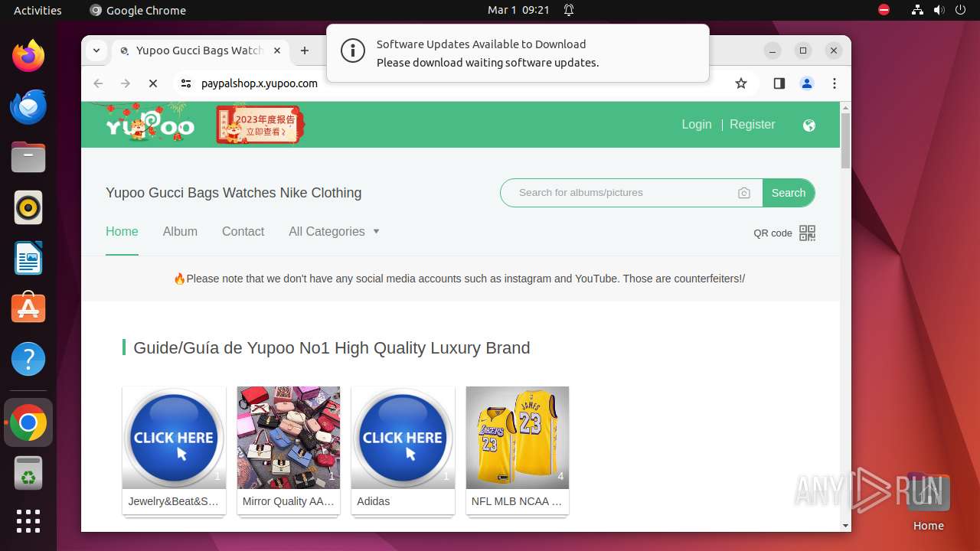This screenshot has height=551, width=980.
Task: Go back to previous page
Action: click(x=98, y=83)
